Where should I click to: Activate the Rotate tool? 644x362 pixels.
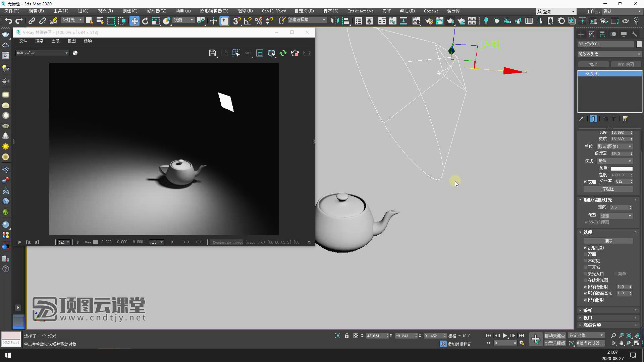point(145,21)
